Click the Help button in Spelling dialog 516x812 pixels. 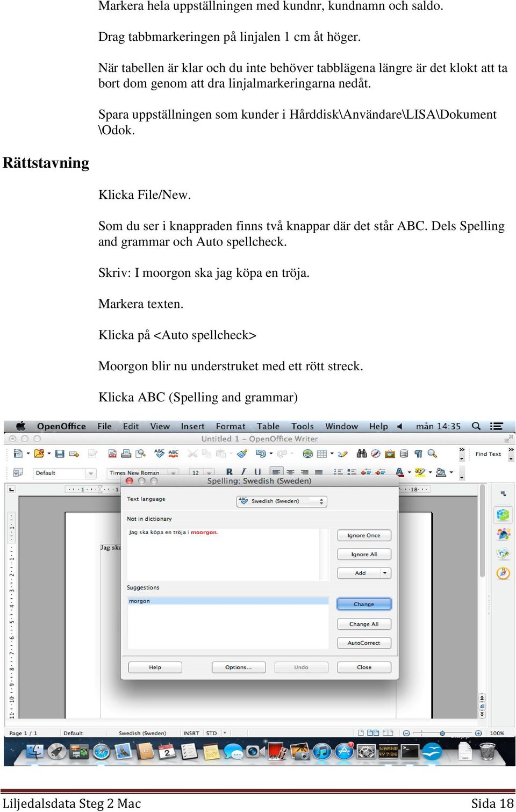tap(155, 667)
